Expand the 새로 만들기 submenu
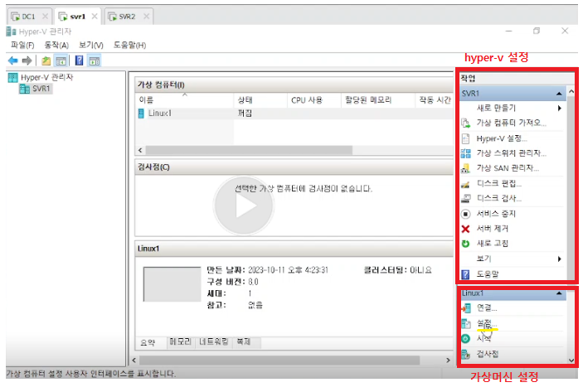 (x=559, y=108)
